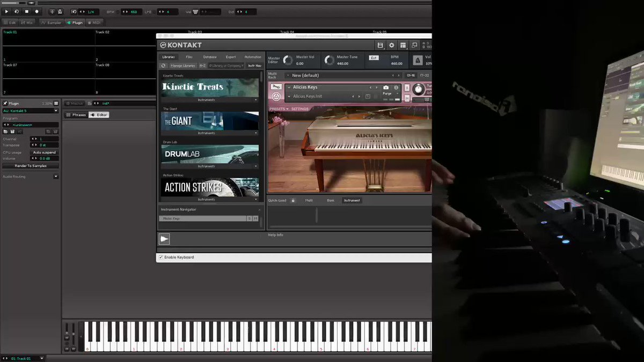The width and height of the screenshot is (644, 362).
Task: Open the Purge dropdown
Action: pos(391,93)
